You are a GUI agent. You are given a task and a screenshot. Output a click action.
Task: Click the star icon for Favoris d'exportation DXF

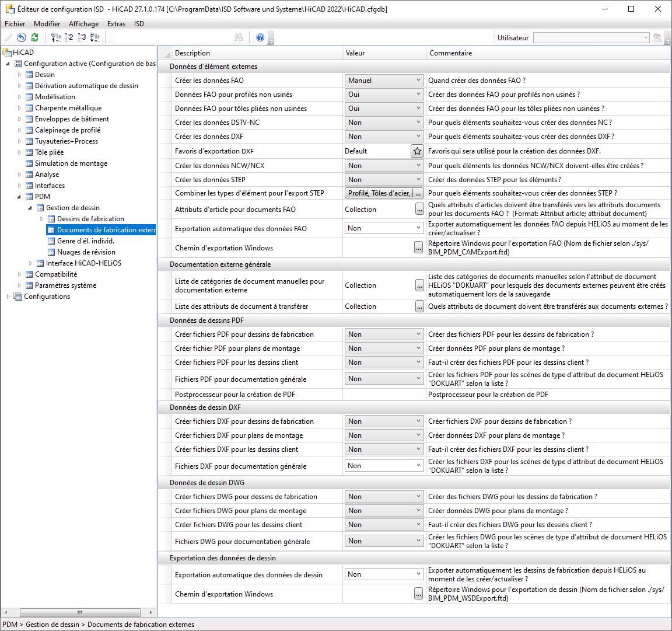pos(417,151)
